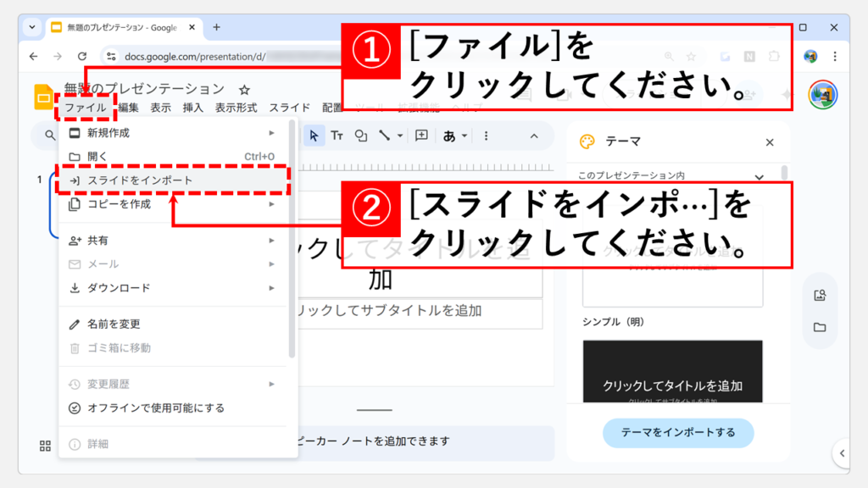Screen dimensions: 868x488
Task: Click the あ input tools icon
Action: [x=449, y=136]
